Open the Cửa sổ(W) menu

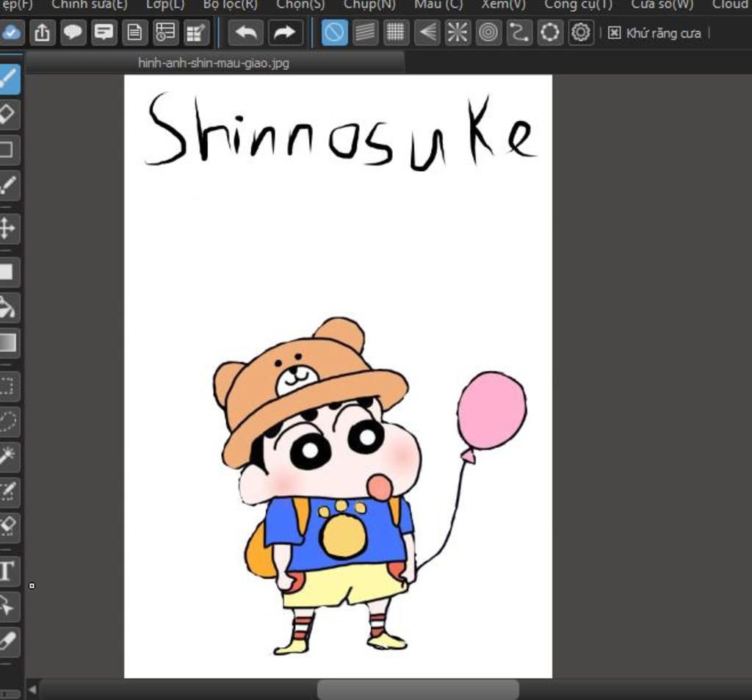click(x=662, y=5)
